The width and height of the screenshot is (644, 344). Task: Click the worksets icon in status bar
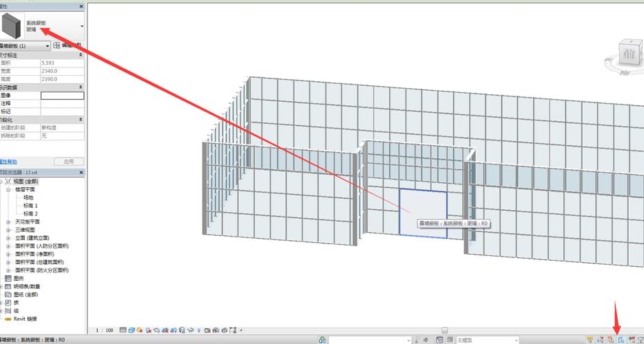coord(322,340)
